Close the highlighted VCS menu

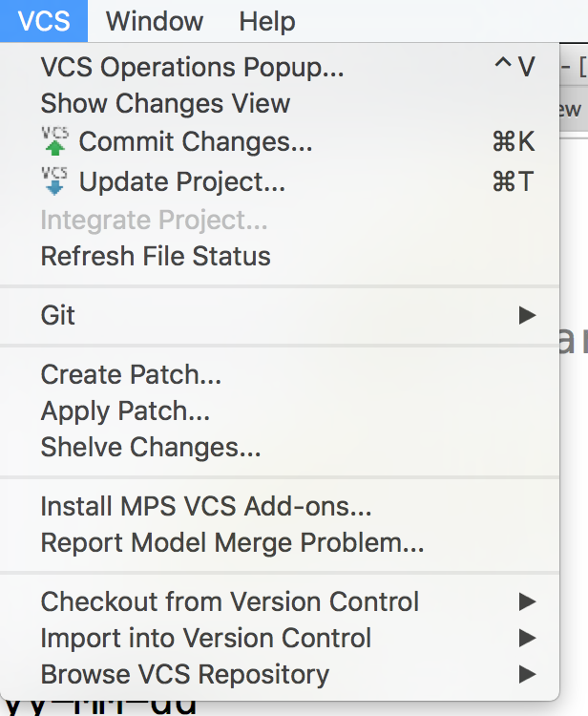point(44,21)
